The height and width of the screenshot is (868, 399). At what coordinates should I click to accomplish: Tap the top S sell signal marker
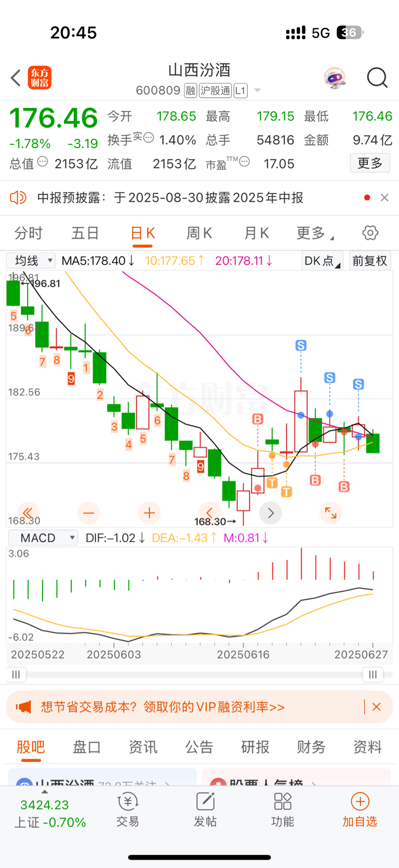(x=301, y=345)
